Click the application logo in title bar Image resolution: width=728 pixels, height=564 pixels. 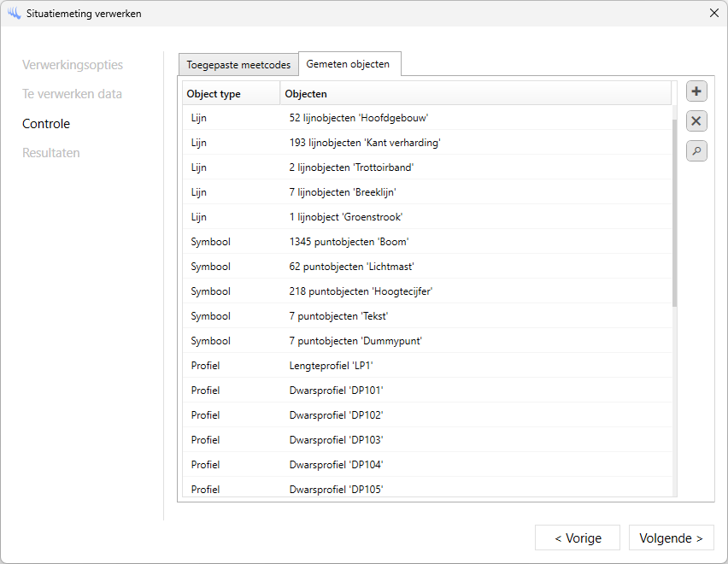click(14, 14)
